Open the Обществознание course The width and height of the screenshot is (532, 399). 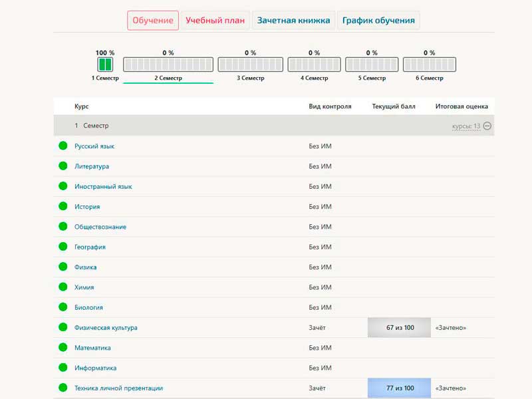tap(100, 227)
